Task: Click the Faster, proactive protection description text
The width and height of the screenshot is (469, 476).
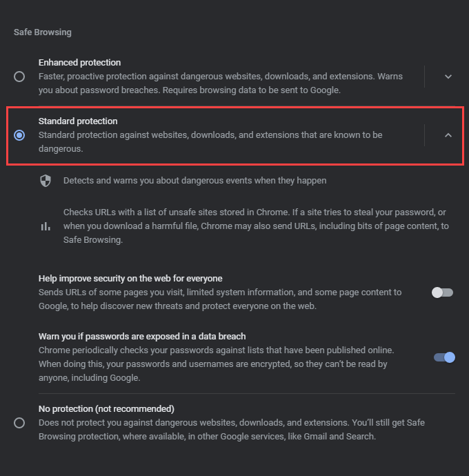Action: point(221,83)
